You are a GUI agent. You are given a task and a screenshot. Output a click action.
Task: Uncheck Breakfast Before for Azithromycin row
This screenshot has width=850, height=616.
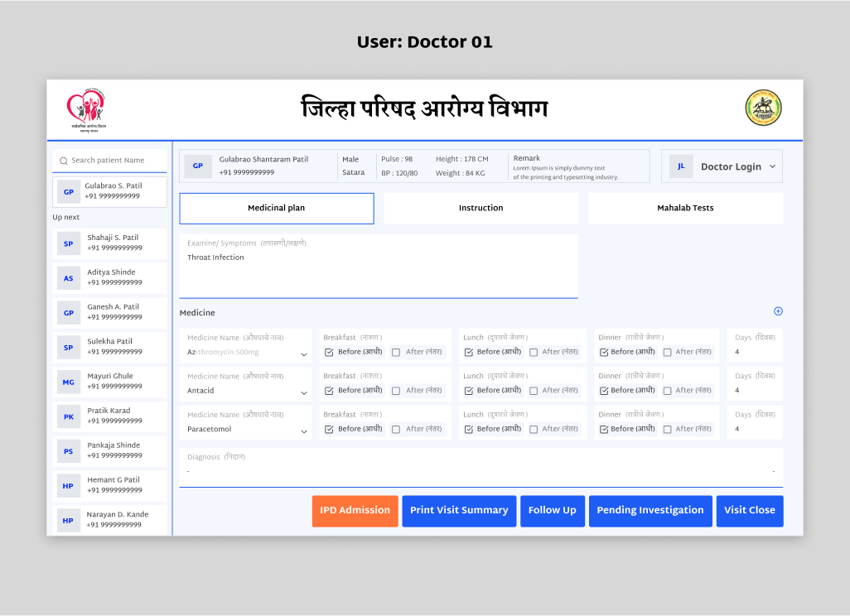(x=329, y=352)
